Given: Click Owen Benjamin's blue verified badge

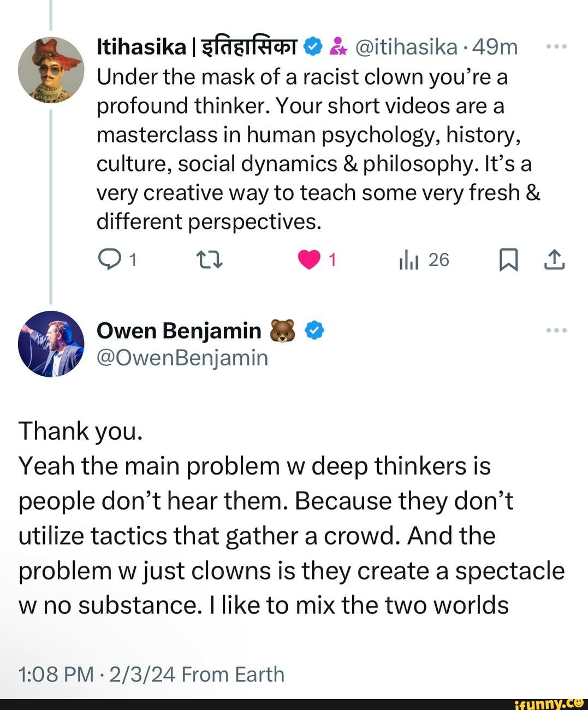Looking at the screenshot, I should (x=314, y=330).
